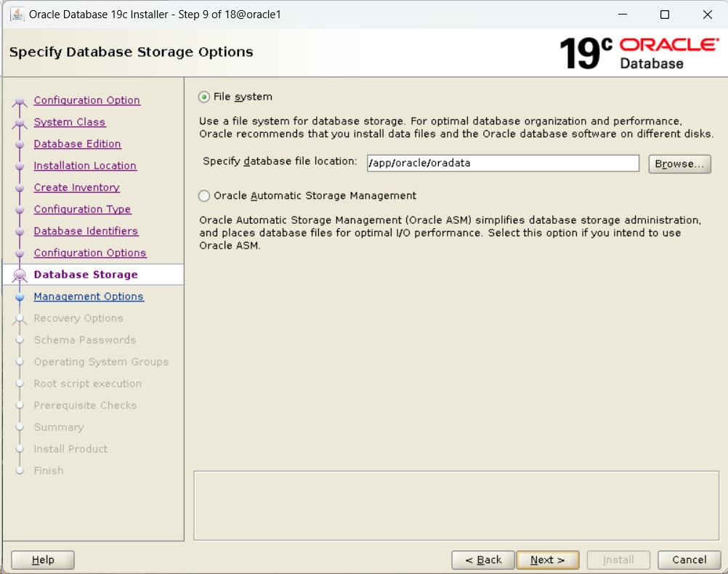The width and height of the screenshot is (728, 574).
Task: Click the Configuration Option step bullet icon
Action: 20,101
